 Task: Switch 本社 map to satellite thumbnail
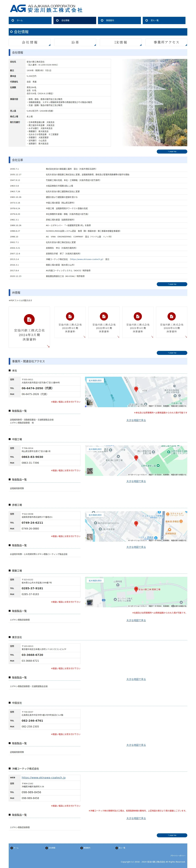pyautogui.click(x=89, y=402)
